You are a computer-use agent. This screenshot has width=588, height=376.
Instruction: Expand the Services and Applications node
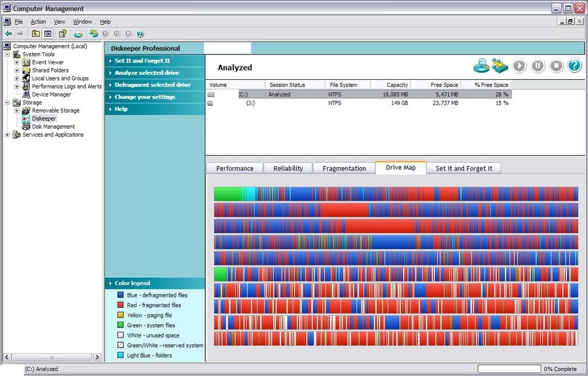[7, 134]
